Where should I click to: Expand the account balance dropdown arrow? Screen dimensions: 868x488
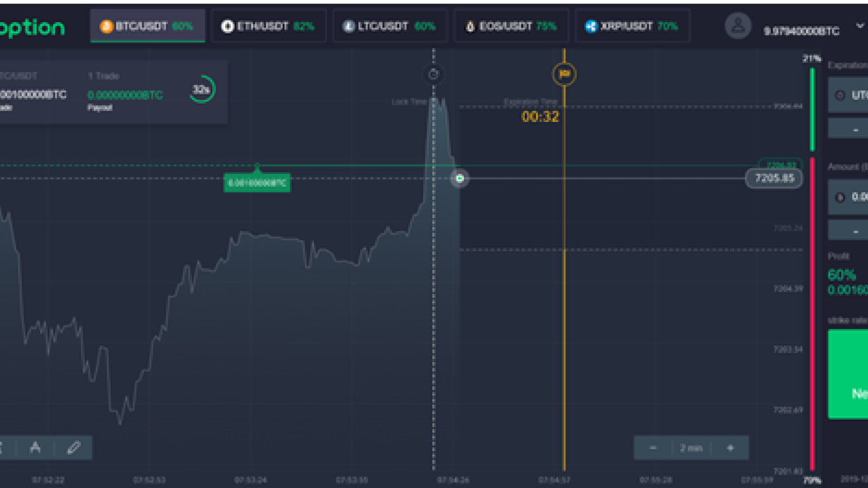pyautogui.click(x=860, y=25)
